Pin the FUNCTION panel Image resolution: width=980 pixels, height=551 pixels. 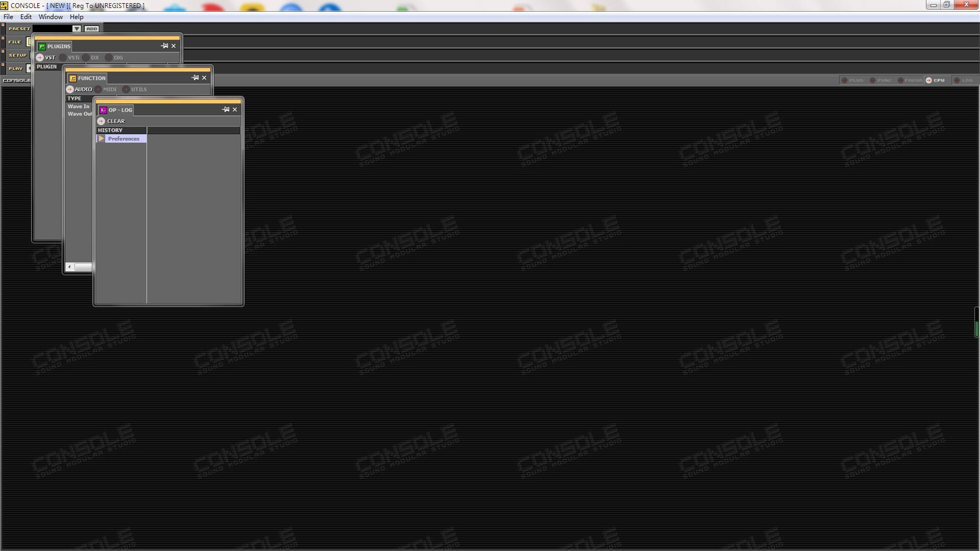(195, 78)
